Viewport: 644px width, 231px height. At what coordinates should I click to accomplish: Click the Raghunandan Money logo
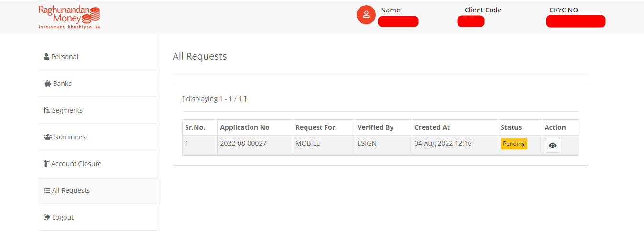(x=69, y=17)
